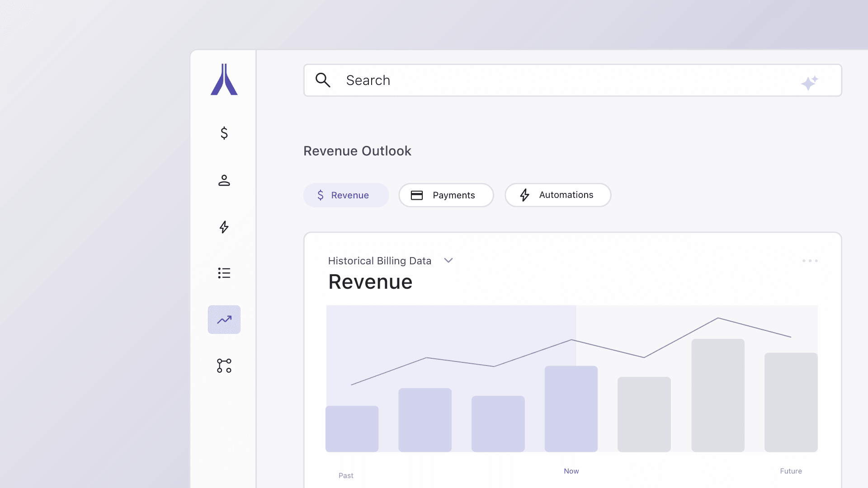Screen dimensions: 868x488
Task: Expand the Historical Billing Data chevron
Action: coord(448,261)
